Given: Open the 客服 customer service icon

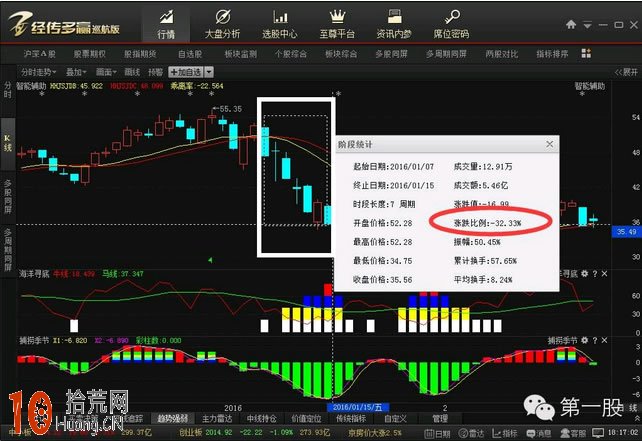Looking at the screenshot, I should pyautogui.click(x=573, y=433).
